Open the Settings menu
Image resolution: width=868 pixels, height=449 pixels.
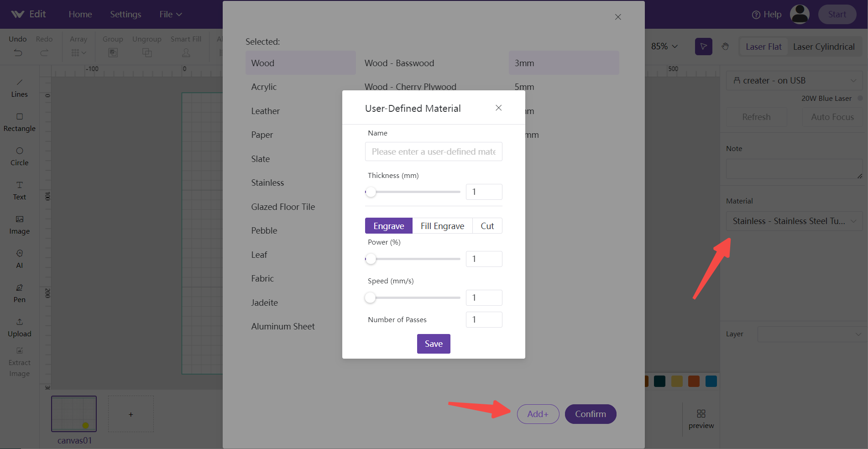tap(125, 14)
